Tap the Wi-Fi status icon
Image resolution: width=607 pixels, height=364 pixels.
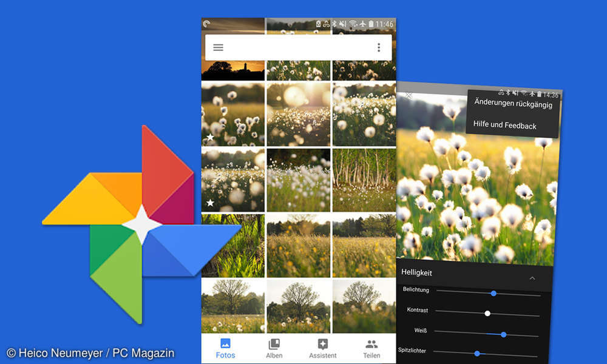click(x=353, y=23)
